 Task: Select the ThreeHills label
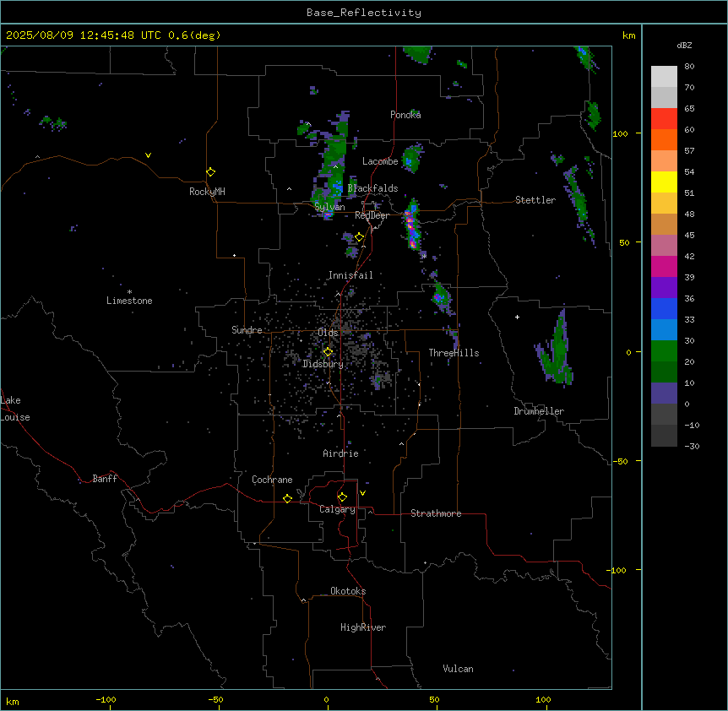point(454,353)
